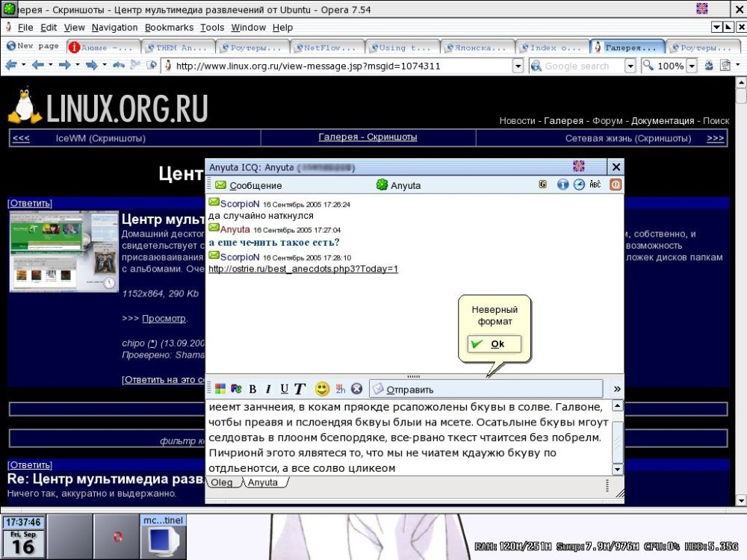Switch to the Index o... browser tab

(x=553, y=48)
